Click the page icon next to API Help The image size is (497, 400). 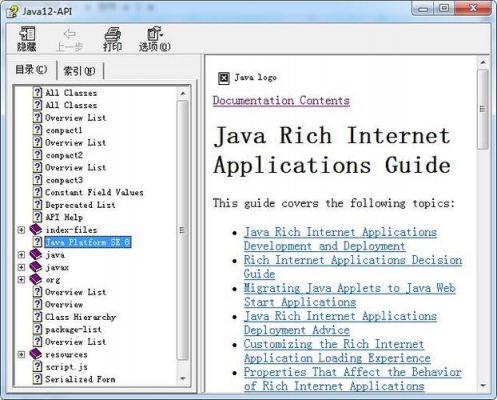pos(38,217)
